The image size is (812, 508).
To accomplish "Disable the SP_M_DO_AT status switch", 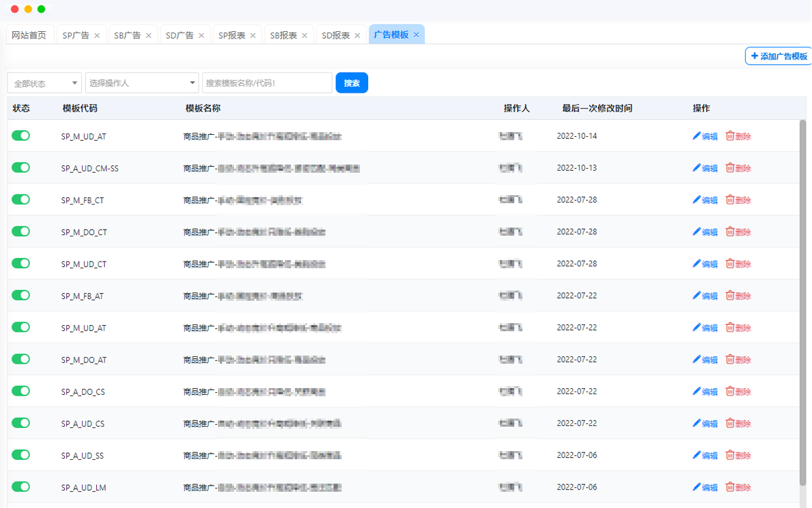I will pyautogui.click(x=21, y=359).
